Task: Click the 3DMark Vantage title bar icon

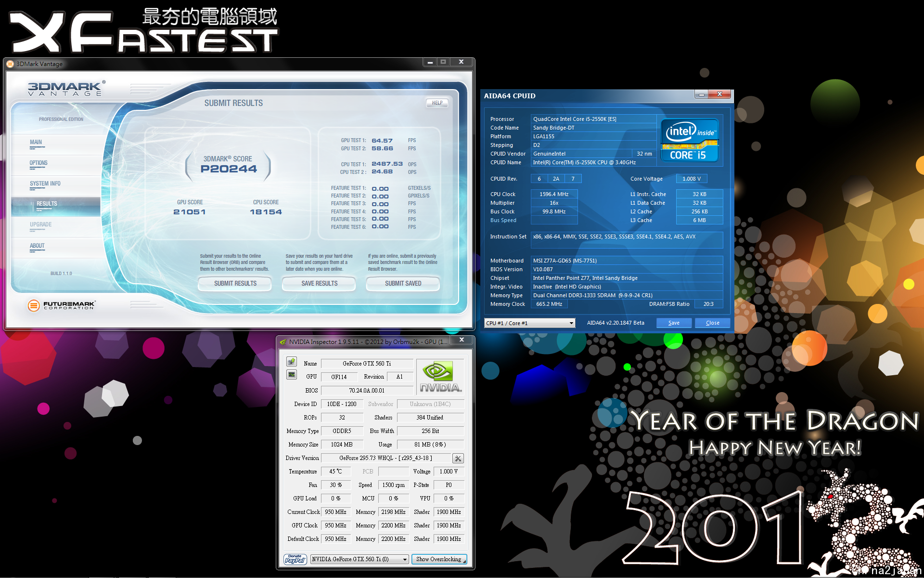Action: (10, 64)
